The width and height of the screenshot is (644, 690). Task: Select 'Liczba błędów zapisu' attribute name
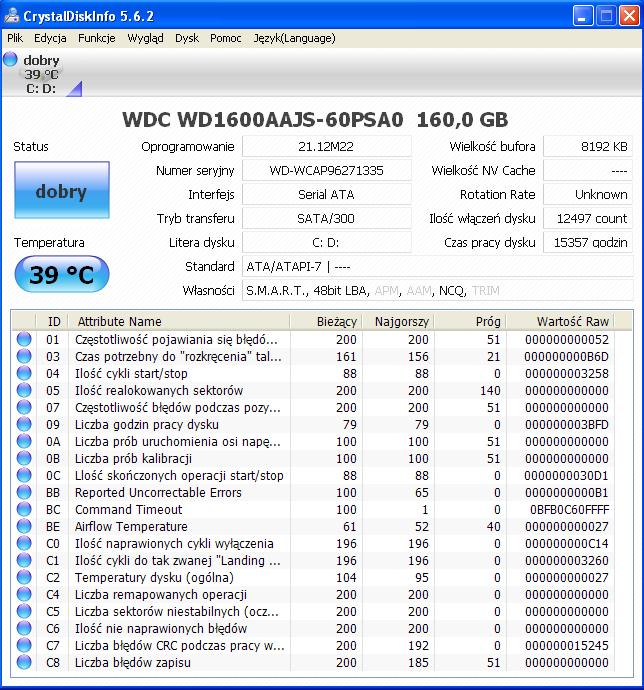click(133, 662)
